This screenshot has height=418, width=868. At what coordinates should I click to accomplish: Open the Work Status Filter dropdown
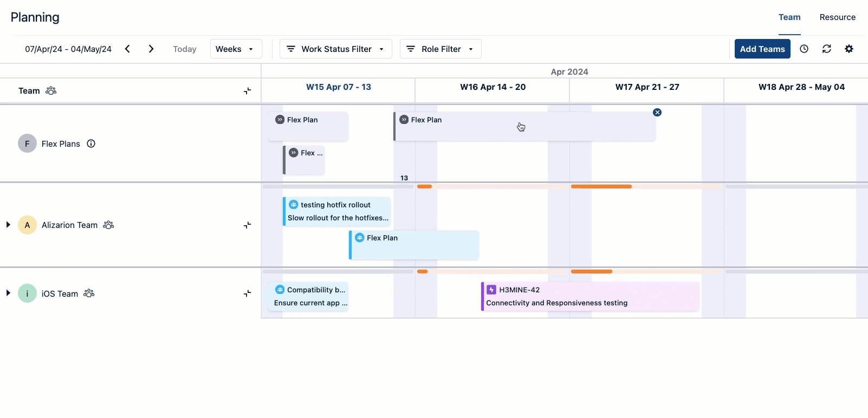(x=336, y=49)
